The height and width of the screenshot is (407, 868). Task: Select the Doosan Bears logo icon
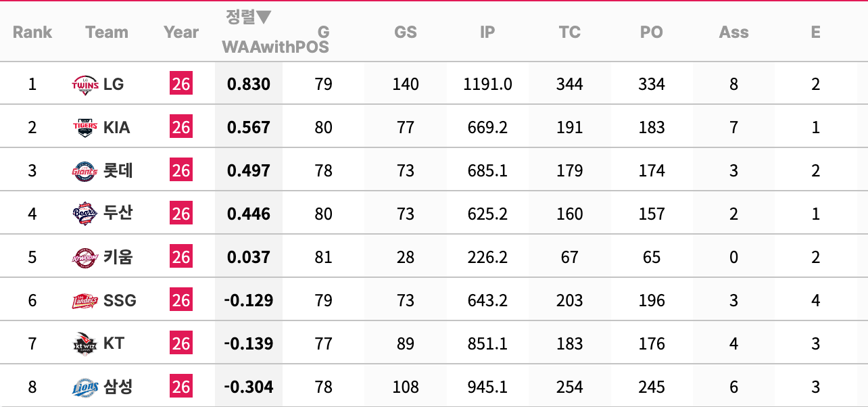click(85, 214)
